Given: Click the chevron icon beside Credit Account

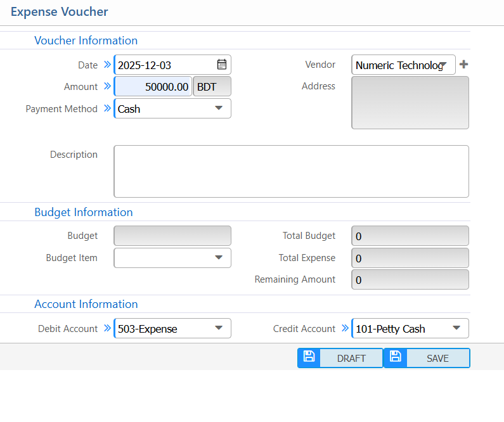Looking at the screenshot, I should (x=345, y=328).
